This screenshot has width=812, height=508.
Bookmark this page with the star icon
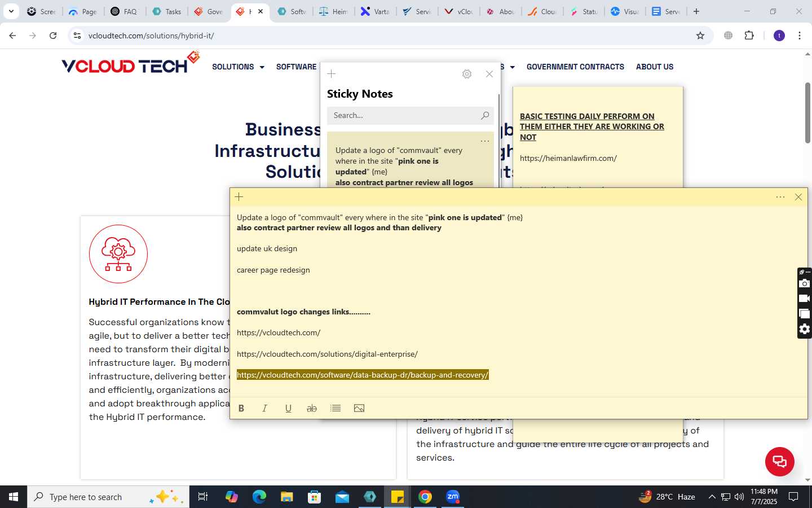coord(700,36)
